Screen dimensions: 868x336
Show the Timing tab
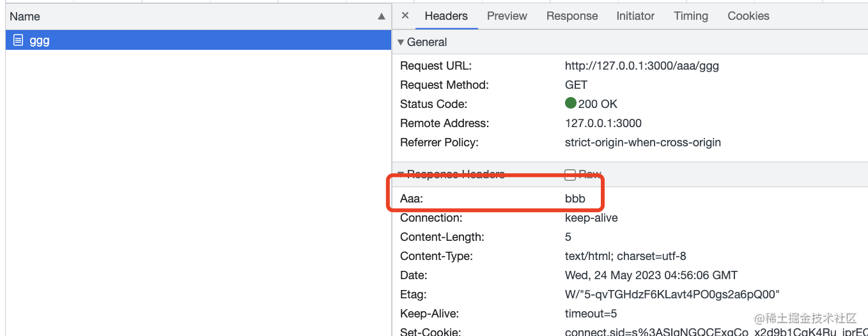[690, 16]
